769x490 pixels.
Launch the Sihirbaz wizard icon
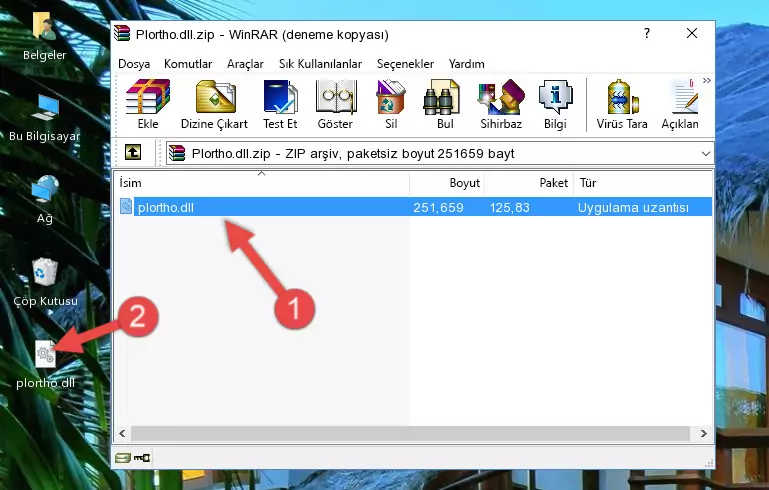point(501,97)
